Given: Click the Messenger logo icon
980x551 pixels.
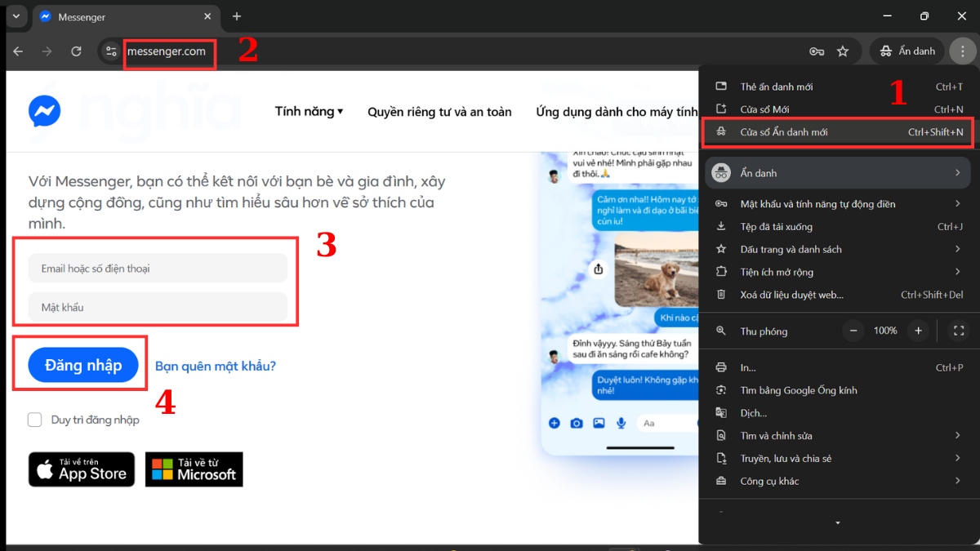Looking at the screenshot, I should [44, 111].
